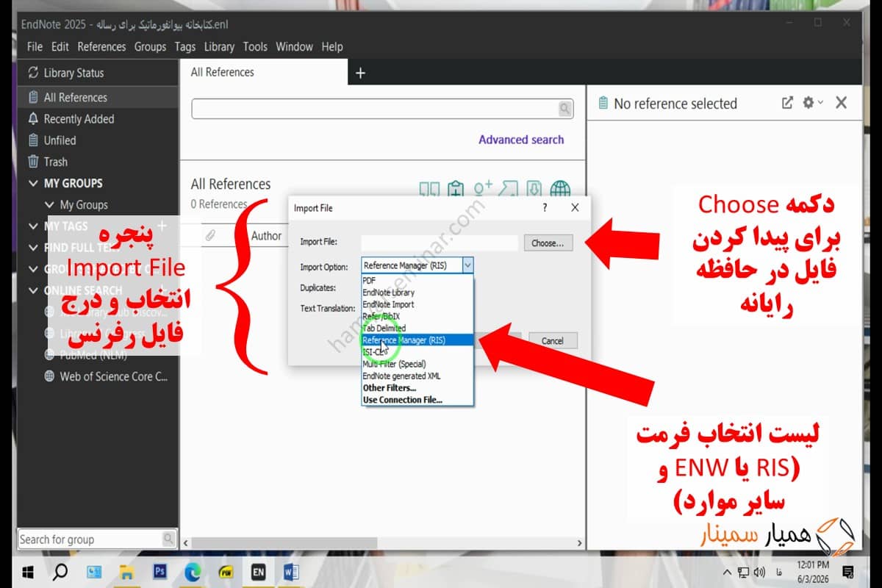This screenshot has height=588, width=882.
Task: Click the Web of Science globe icon
Action: point(49,376)
